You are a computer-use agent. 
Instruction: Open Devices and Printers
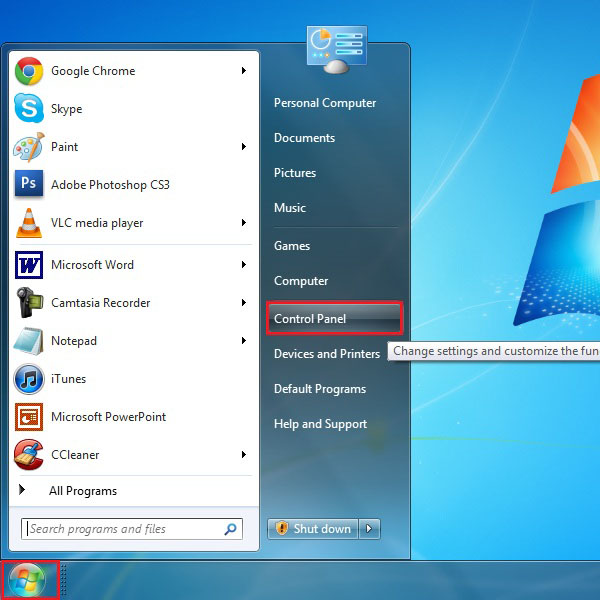(x=327, y=354)
